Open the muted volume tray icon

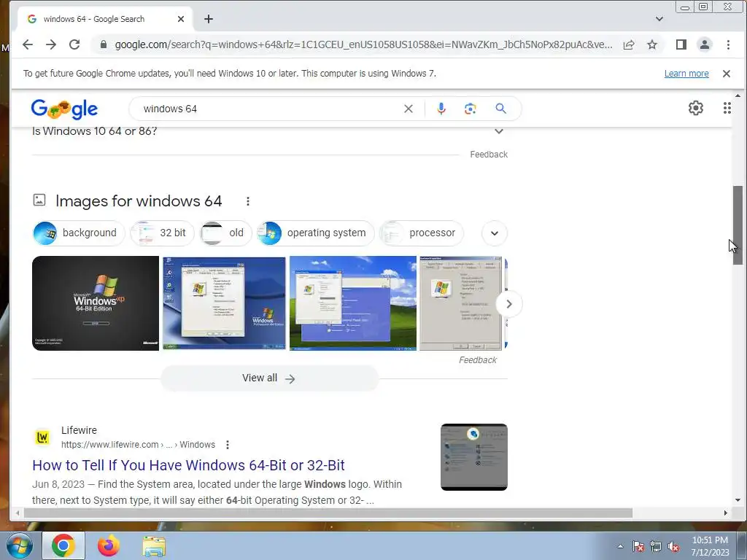(x=673, y=547)
